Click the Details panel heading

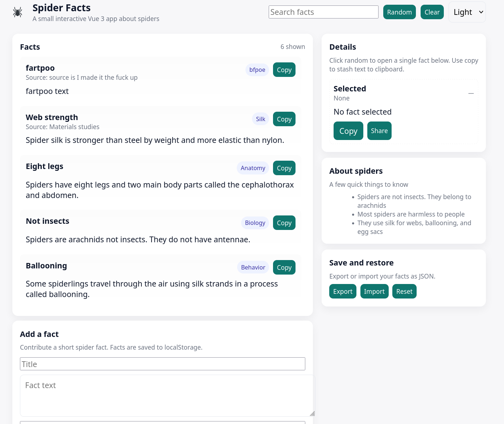click(343, 47)
